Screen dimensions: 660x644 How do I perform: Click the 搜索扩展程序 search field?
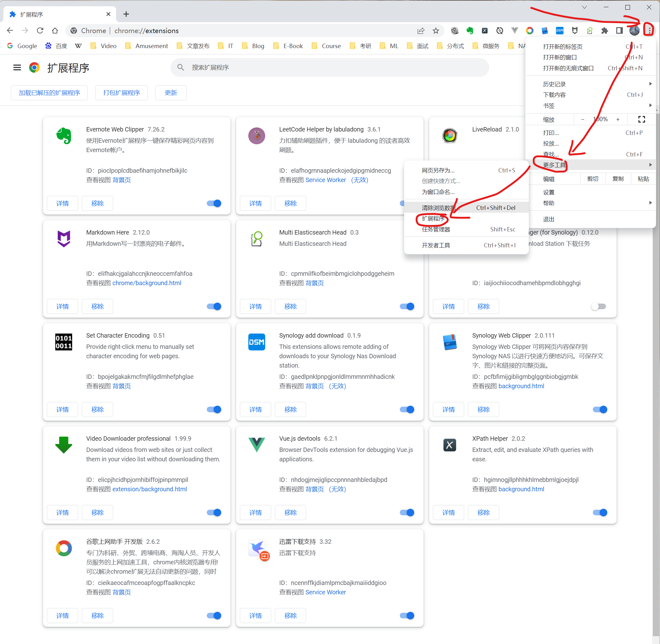coord(330,67)
